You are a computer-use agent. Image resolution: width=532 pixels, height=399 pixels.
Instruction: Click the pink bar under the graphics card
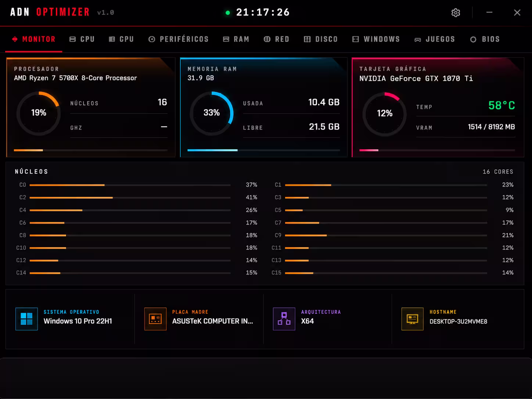coord(437,150)
